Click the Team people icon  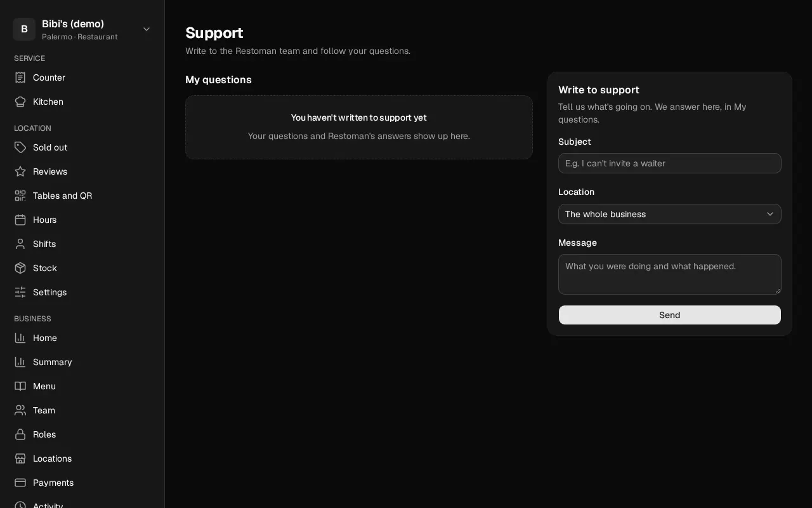(x=20, y=410)
